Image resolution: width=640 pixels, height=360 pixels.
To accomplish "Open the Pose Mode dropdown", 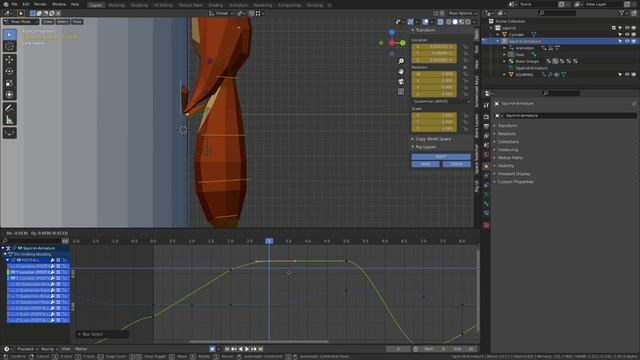I will 21,22.
